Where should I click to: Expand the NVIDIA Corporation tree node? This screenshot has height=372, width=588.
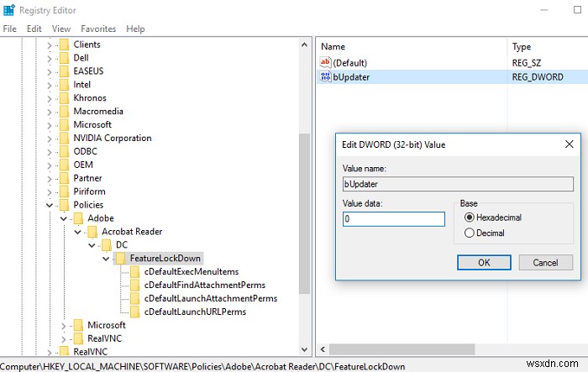50,139
